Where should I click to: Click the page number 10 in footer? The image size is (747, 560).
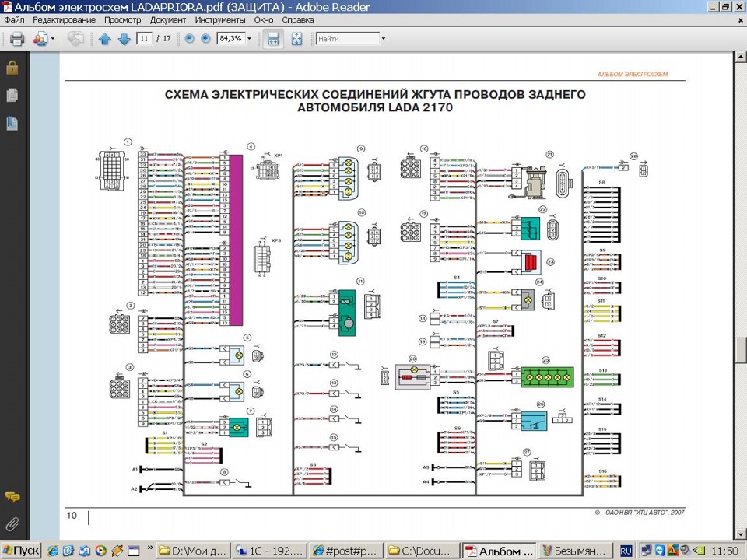[x=72, y=515]
